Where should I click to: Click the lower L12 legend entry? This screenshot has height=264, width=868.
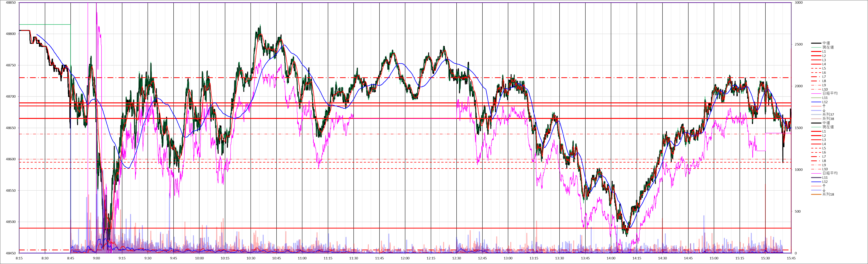825,182
